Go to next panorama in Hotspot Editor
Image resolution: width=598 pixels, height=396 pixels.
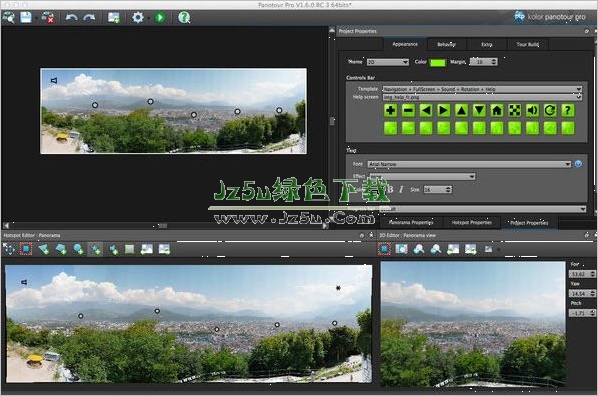tap(164, 250)
